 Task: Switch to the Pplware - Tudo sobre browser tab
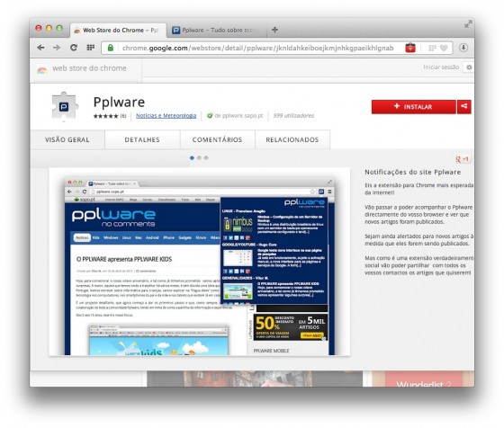click(218, 31)
